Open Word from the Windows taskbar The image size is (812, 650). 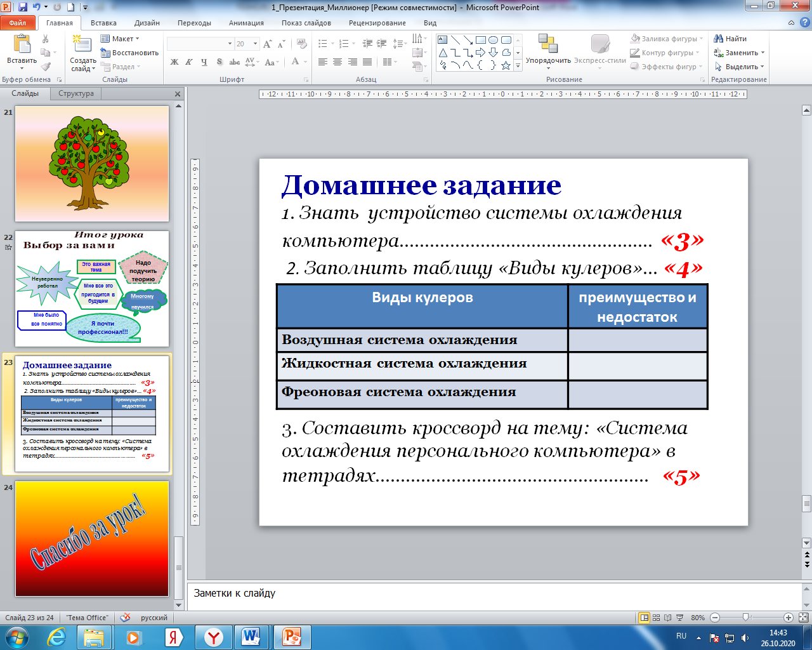[x=251, y=636]
